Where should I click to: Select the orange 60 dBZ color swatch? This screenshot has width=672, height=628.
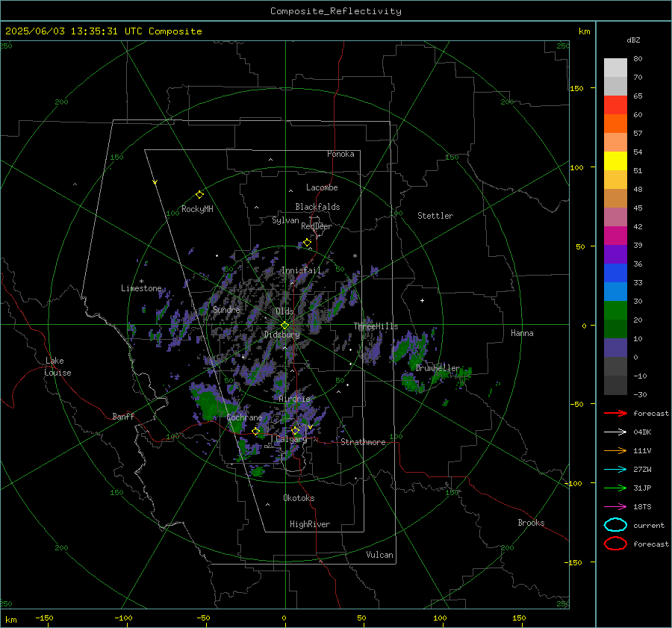tap(615, 123)
